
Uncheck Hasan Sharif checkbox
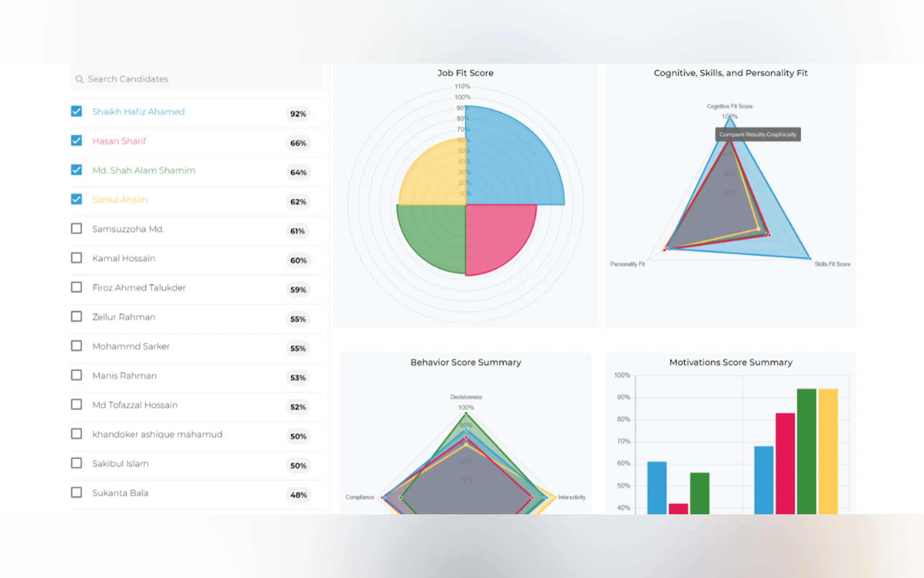click(76, 140)
